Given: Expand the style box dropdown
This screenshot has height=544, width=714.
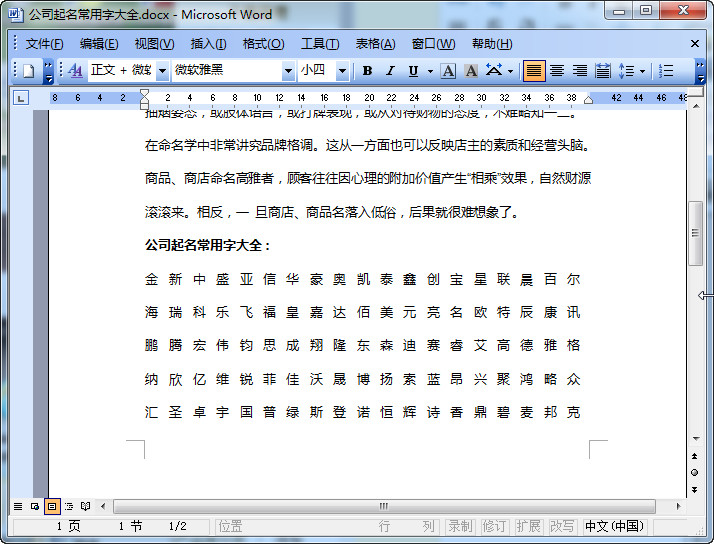Looking at the screenshot, I should (x=162, y=71).
